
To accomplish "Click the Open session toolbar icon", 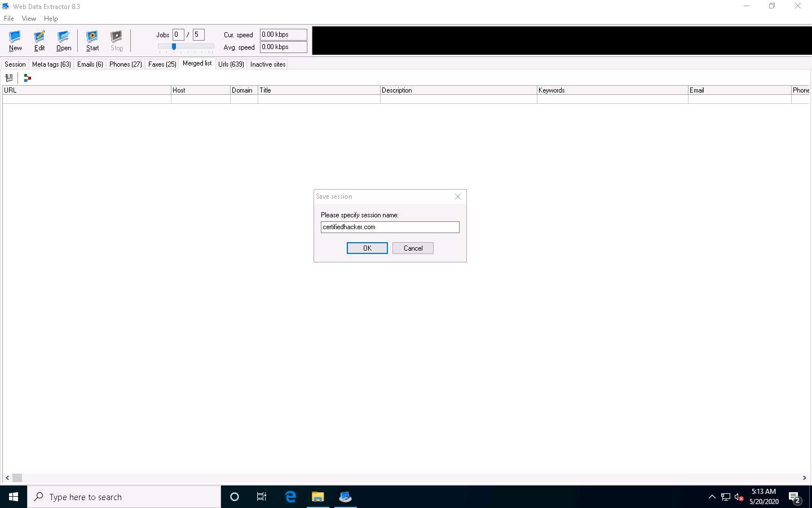I will 64,41.
